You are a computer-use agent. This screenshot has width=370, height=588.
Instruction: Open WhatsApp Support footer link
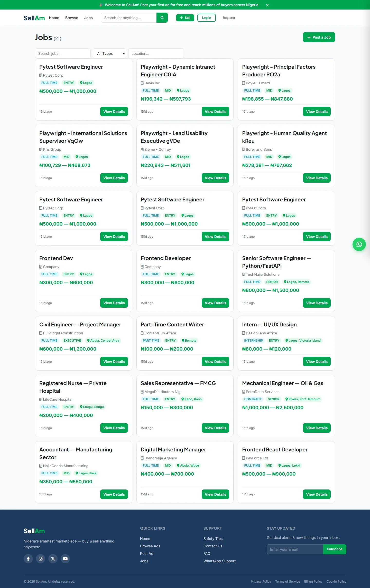pos(219,561)
